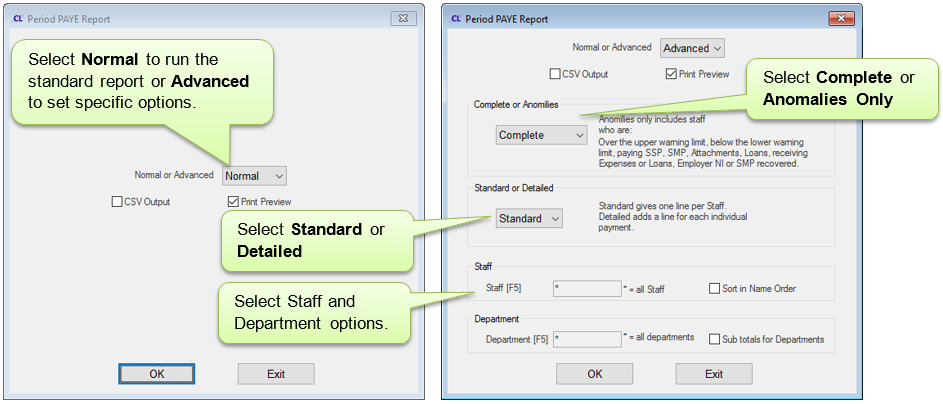Image resolution: width=943 pixels, height=404 pixels.
Task: Confirm with OK in the Advanced dialog
Action: [594, 374]
